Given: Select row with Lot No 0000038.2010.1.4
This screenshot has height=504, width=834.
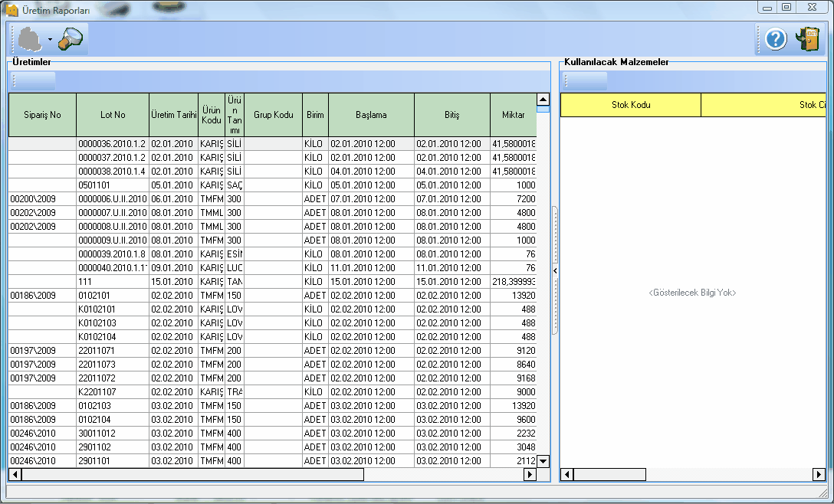Looking at the screenshot, I should tap(272, 171).
